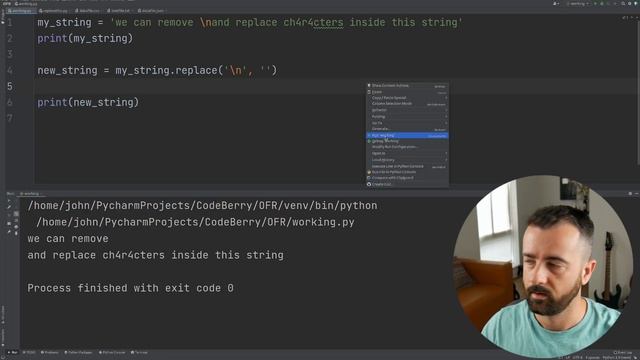Open the TODO tool window
The width and height of the screenshot is (640, 360).
(x=29, y=352)
